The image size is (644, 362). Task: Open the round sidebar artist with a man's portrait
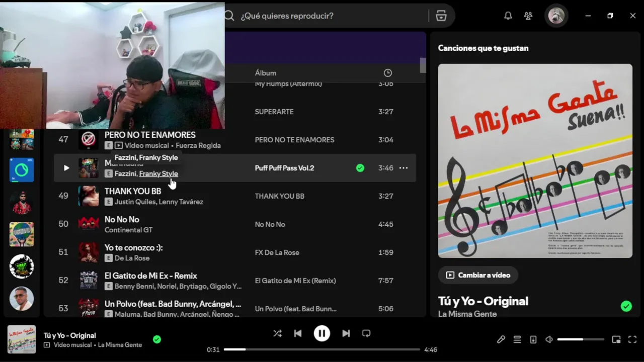tap(22, 299)
